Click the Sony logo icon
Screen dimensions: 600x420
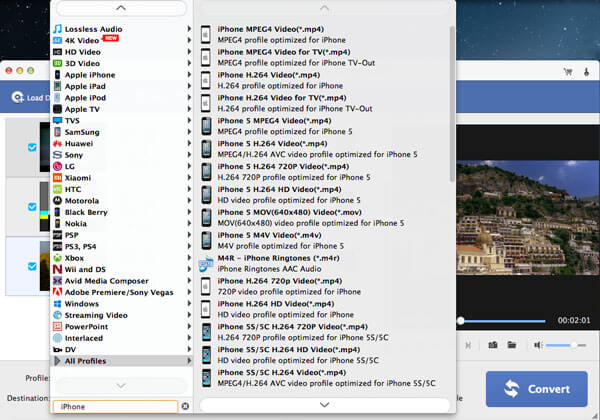click(x=57, y=155)
